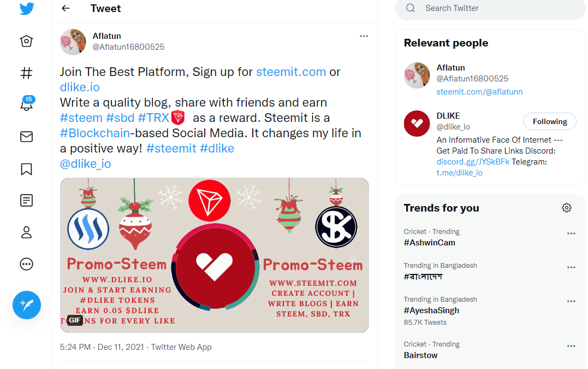Open Bookmarks icon in sidebar

point(26,169)
